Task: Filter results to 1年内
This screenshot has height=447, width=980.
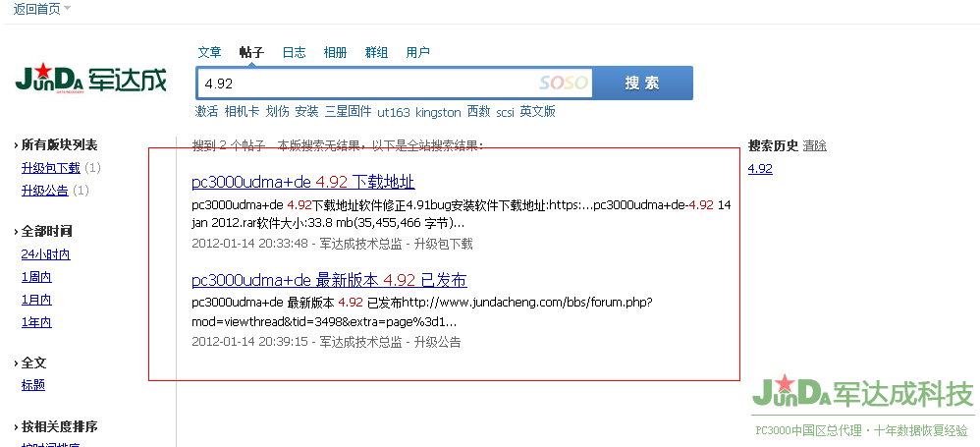Action: point(36,322)
